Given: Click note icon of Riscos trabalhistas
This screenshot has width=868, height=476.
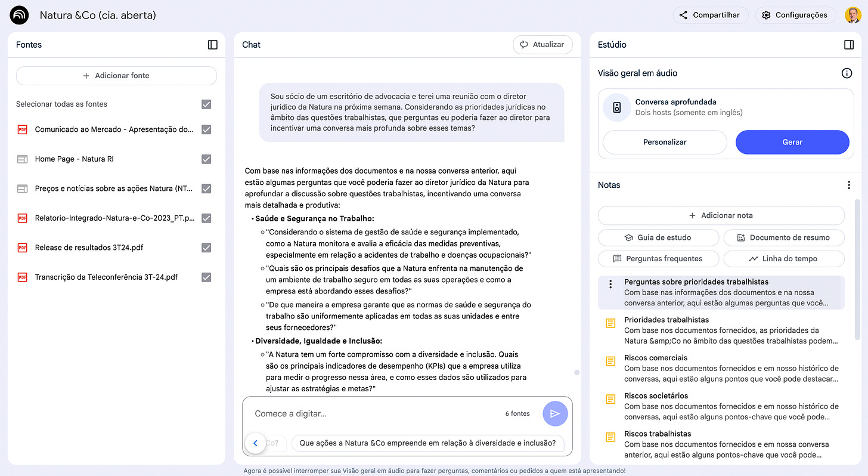Looking at the screenshot, I should [610, 437].
